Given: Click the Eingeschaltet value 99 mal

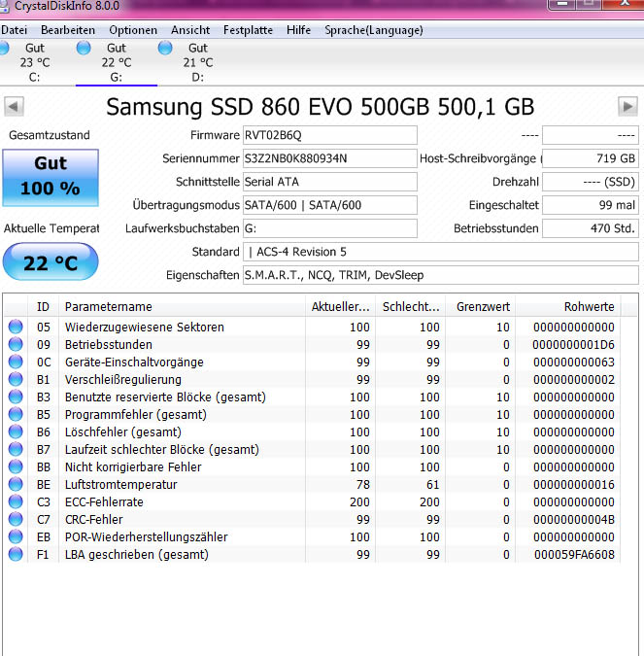Looking at the screenshot, I should pyautogui.click(x=591, y=205).
